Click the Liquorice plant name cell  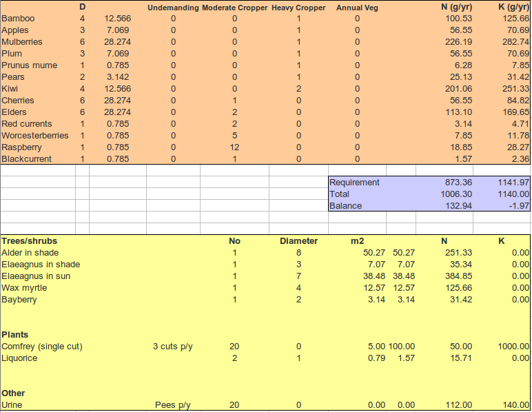tap(20, 358)
